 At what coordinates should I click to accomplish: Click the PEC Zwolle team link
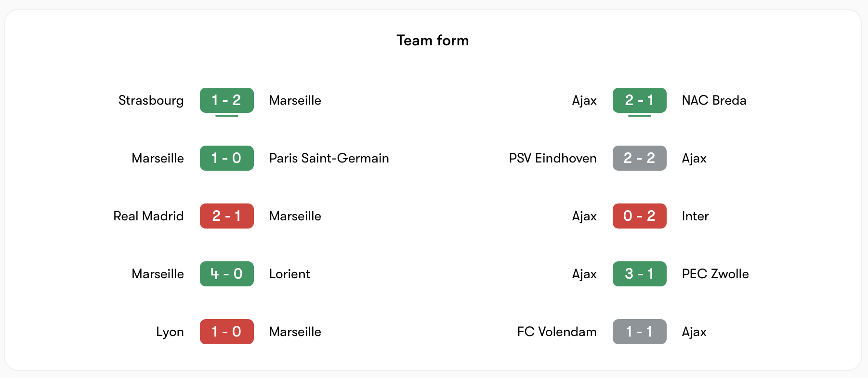[715, 274]
